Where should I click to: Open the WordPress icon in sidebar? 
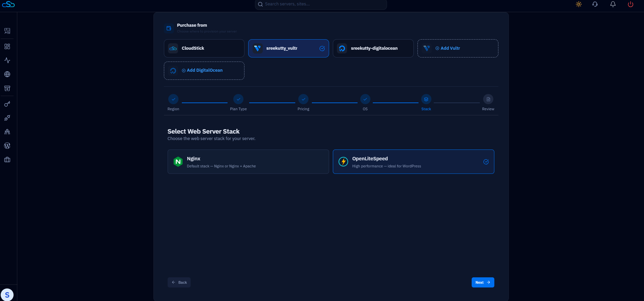coord(7,146)
